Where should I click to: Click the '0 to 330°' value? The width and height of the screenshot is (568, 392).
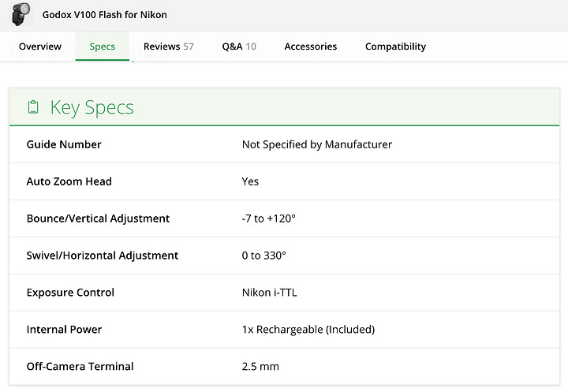[x=264, y=256]
